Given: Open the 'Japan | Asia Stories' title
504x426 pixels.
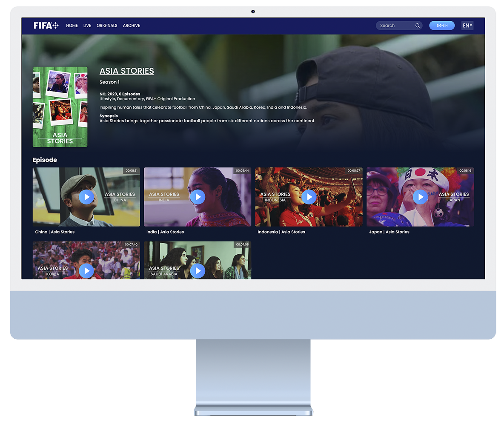Looking at the screenshot, I should (389, 232).
